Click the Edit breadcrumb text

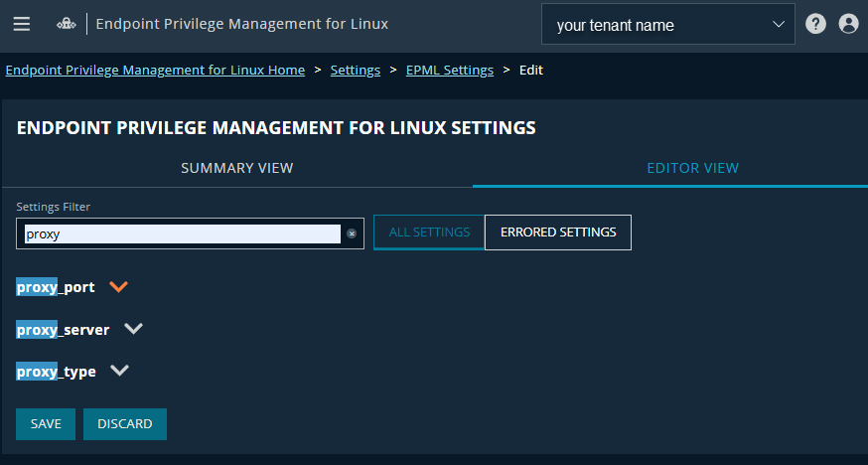click(531, 71)
